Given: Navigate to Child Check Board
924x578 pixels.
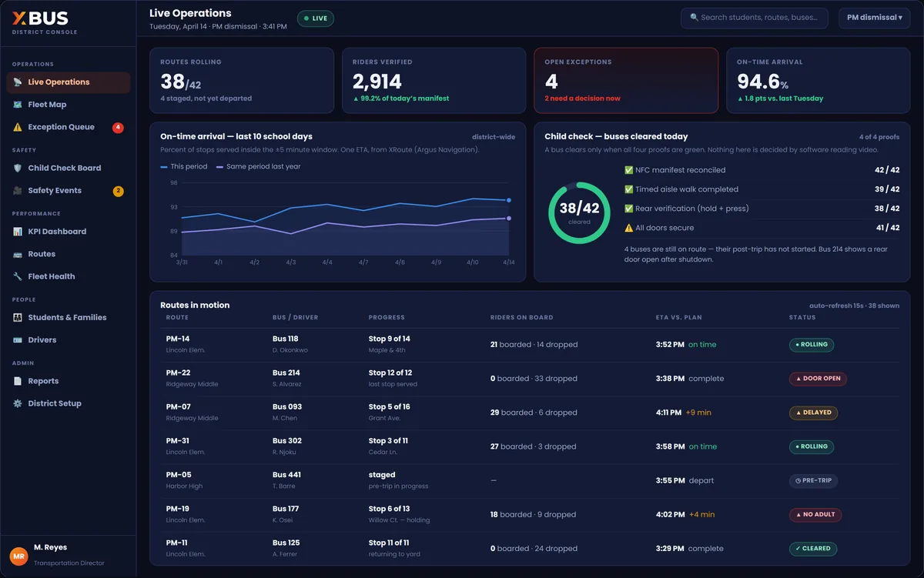Looking at the screenshot, I should click(69, 168).
